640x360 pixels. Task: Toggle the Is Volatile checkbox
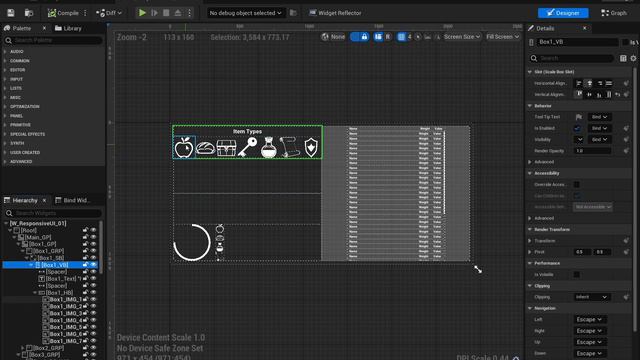click(x=577, y=275)
